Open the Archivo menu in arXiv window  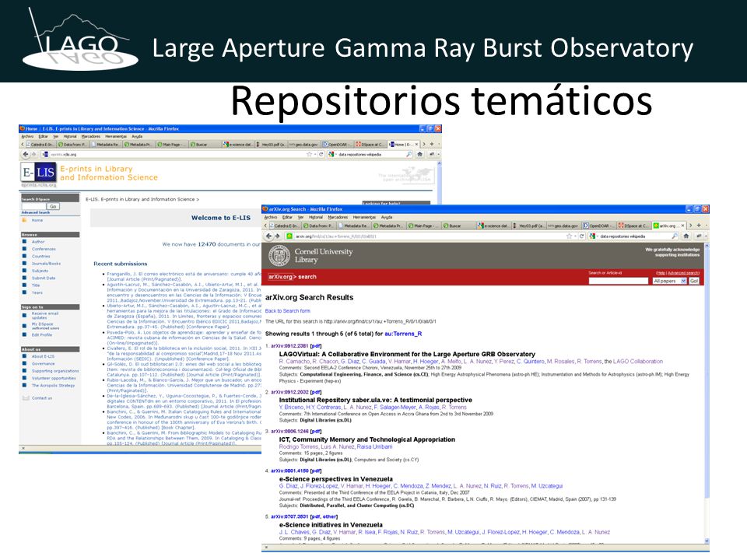point(271,217)
